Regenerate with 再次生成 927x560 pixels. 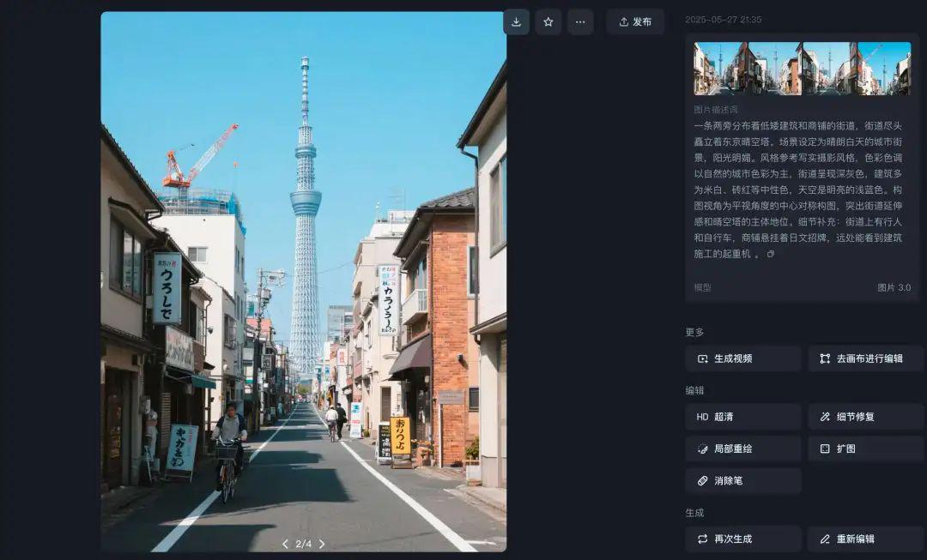pyautogui.click(x=742, y=539)
